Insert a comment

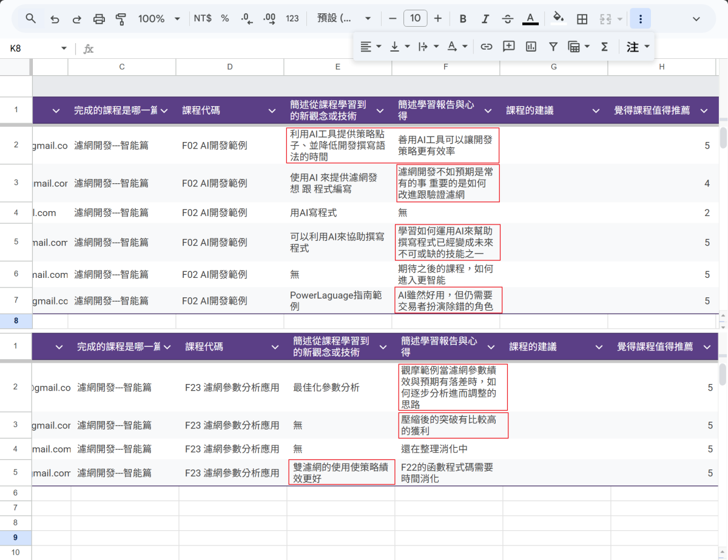click(508, 46)
